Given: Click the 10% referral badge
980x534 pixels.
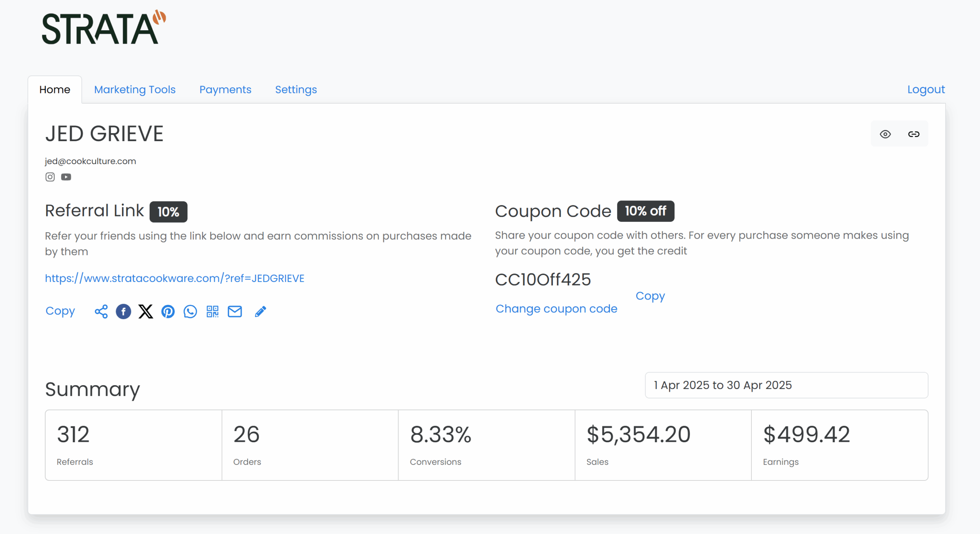Looking at the screenshot, I should pos(168,212).
